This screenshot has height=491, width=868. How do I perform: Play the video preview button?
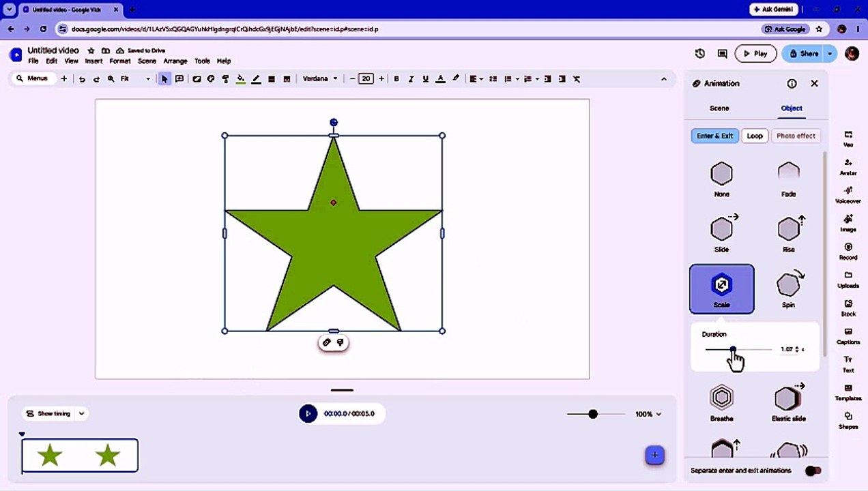755,53
